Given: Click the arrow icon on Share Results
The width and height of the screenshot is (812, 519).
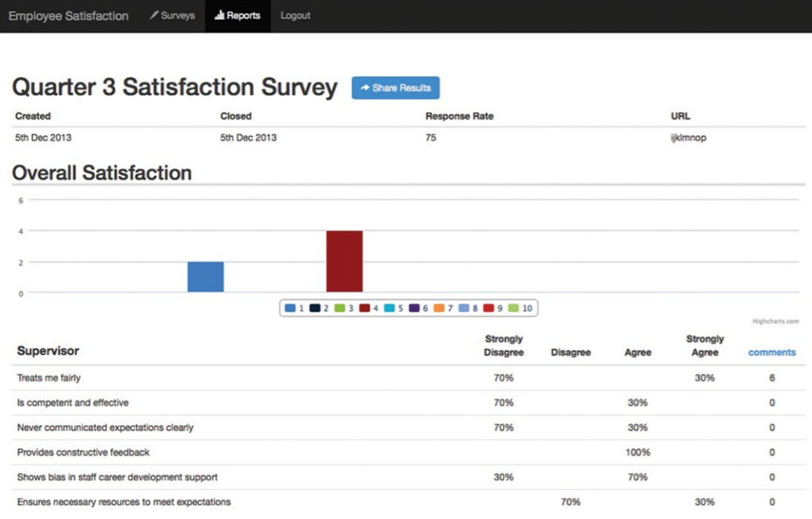Looking at the screenshot, I should pyautogui.click(x=365, y=88).
